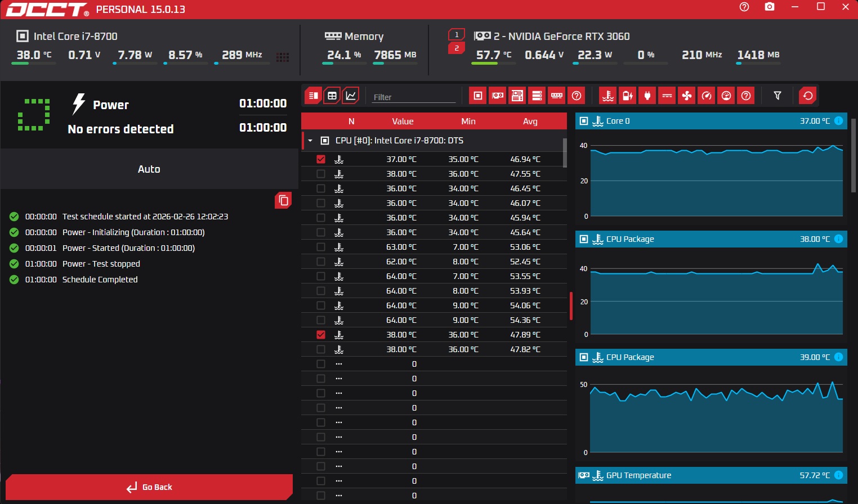This screenshot has width=858, height=504.
Task: Toggle the temperature sensor filter icon
Action: pyautogui.click(x=608, y=96)
